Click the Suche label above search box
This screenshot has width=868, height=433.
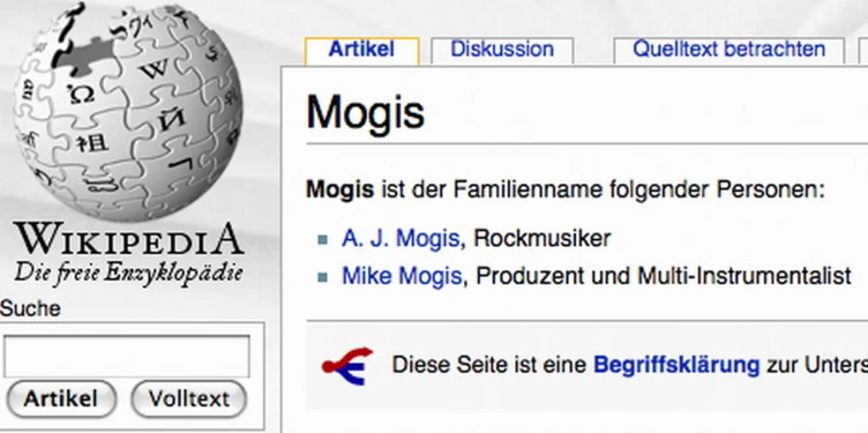click(x=30, y=309)
